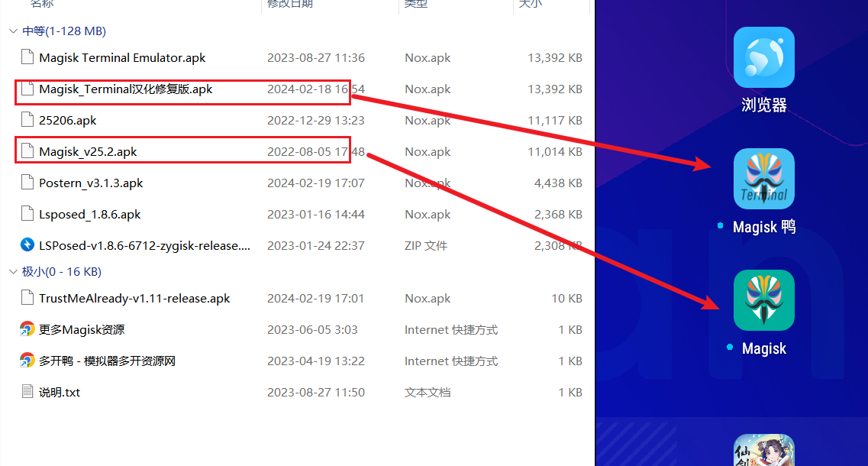Click the file icon of Postern_v3.1.3.apk
Viewport: 868px width, 466px height.
[x=27, y=183]
